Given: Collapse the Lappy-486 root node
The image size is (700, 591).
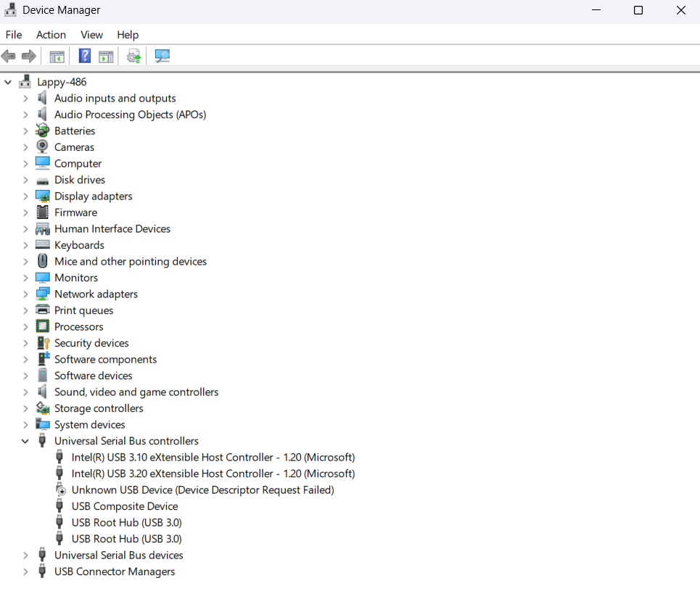Looking at the screenshot, I should click(7, 82).
